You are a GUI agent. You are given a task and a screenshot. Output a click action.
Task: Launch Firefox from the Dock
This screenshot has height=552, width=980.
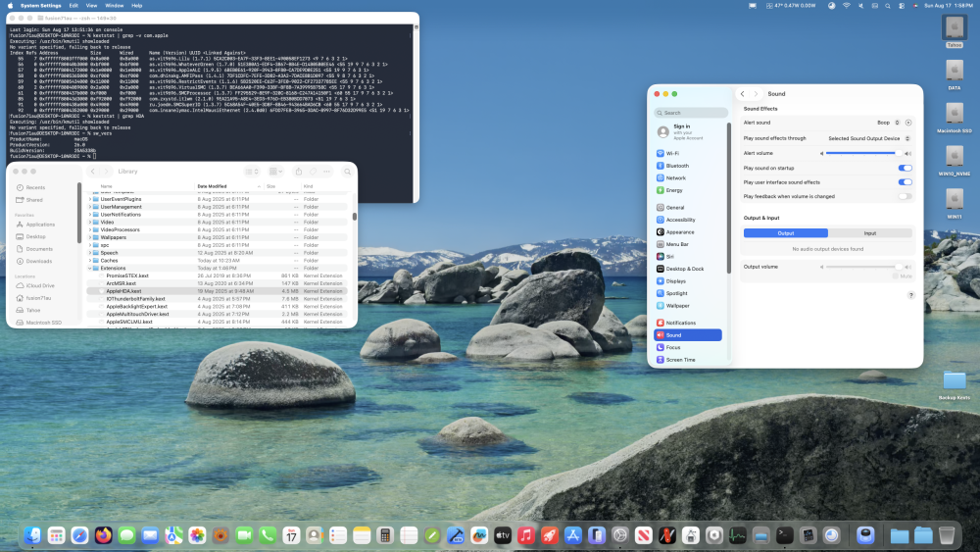pyautogui.click(x=103, y=535)
